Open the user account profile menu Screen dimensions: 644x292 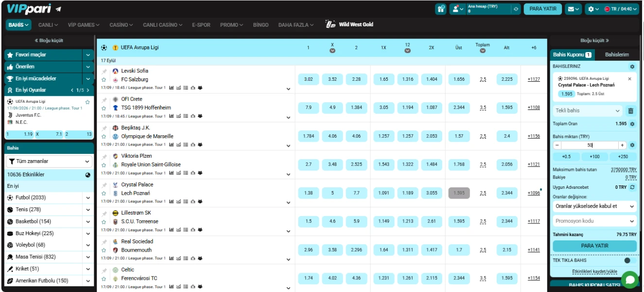(x=457, y=9)
